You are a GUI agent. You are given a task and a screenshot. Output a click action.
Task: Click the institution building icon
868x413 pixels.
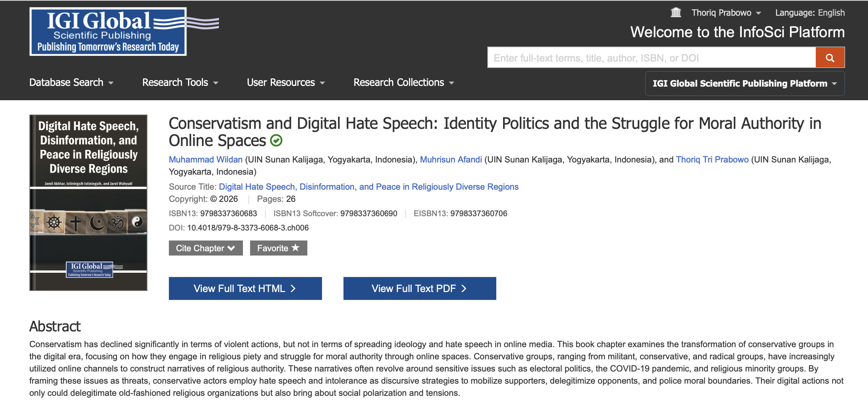tap(676, 13)
